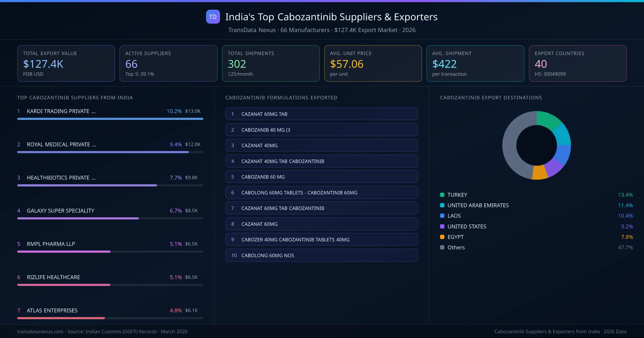Image resolution: width=644 pixels, height=338 pixels.
Task: Click the TOTAL EXPORT VALUE stat card
Action: (66, 63)
